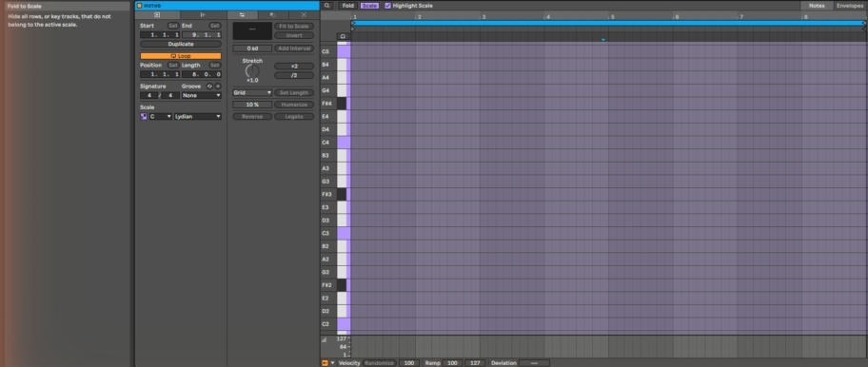868x367 pixels.
Task: Click the Ramp end value 127 field
Action: pos(474,363)
